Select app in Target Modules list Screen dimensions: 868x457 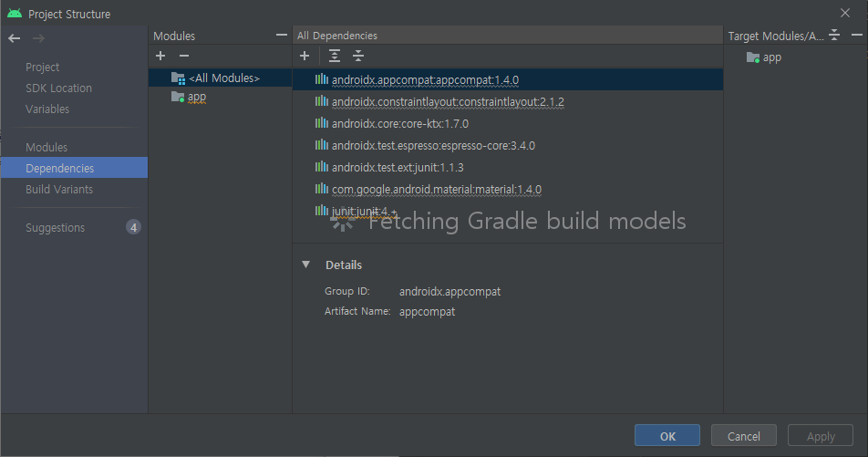tap(771, 57)
